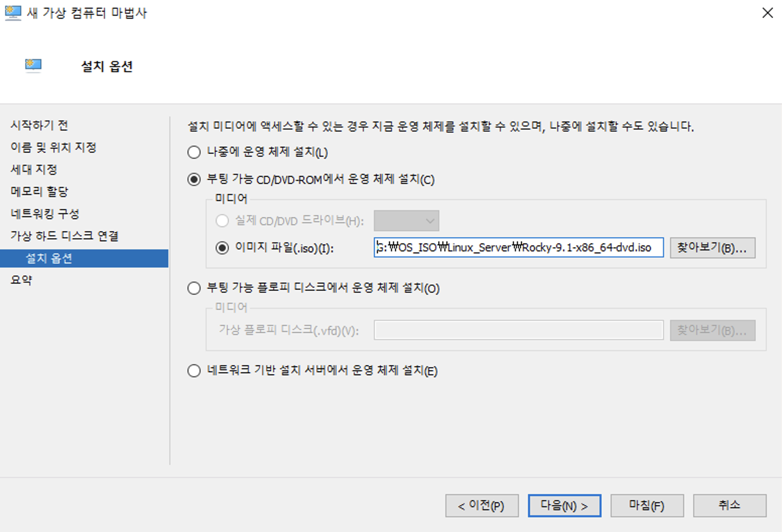Go to 이름 및 위치 지정 step
This screenshot has width=782, height=532.
pyautogui.click(x=53, y=147)
